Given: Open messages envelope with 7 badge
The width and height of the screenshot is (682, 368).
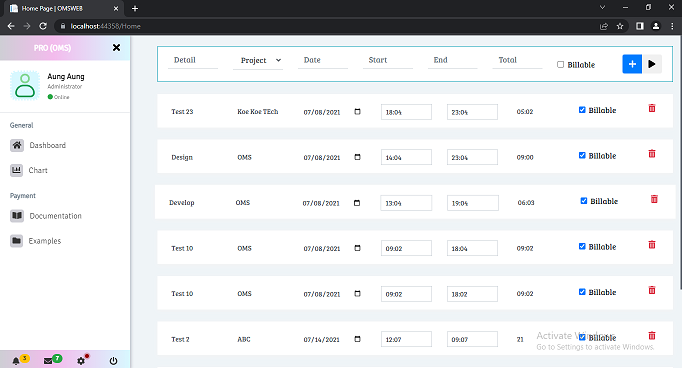Looking at the screenshot, I should (x=48, y=361).
